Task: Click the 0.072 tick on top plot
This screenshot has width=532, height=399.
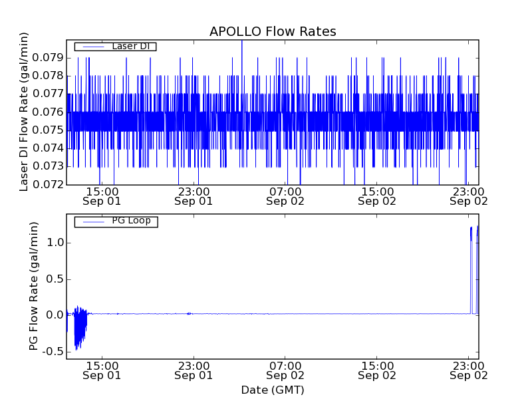Action: (x=48, y=184)
